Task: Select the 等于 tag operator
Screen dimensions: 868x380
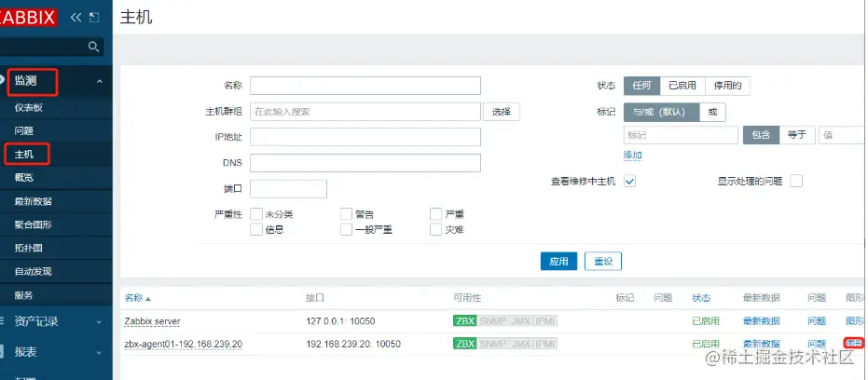Action: click(x=797, y=135)
